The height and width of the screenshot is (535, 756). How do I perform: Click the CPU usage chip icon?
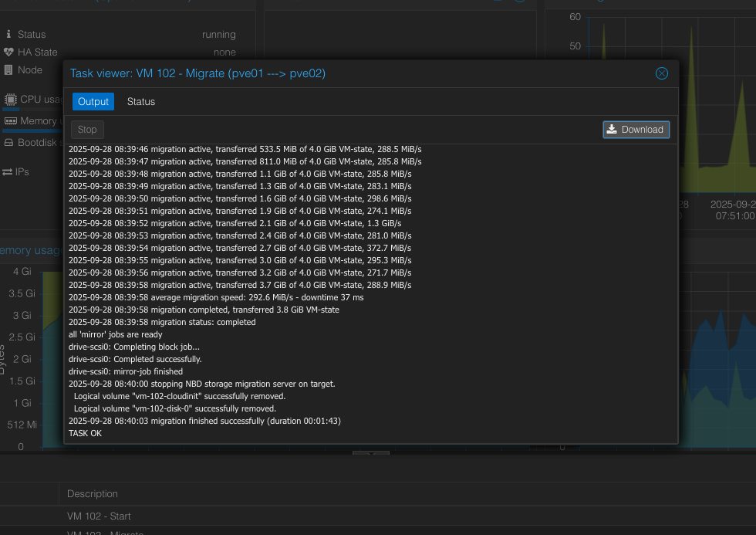click(11, 100)
